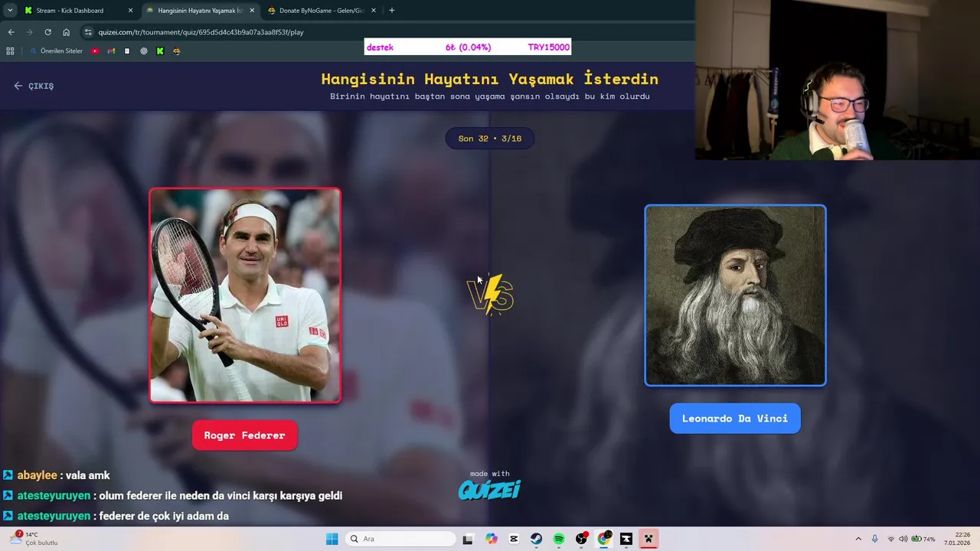
Task: Click the TRY15000 donation goal text
Action: (548, 47)
